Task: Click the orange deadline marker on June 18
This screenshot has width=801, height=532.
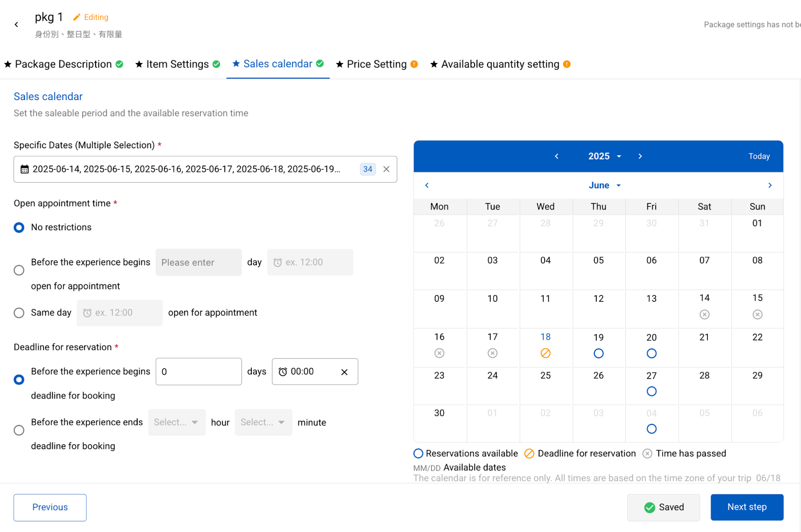Action: (546, 353)
